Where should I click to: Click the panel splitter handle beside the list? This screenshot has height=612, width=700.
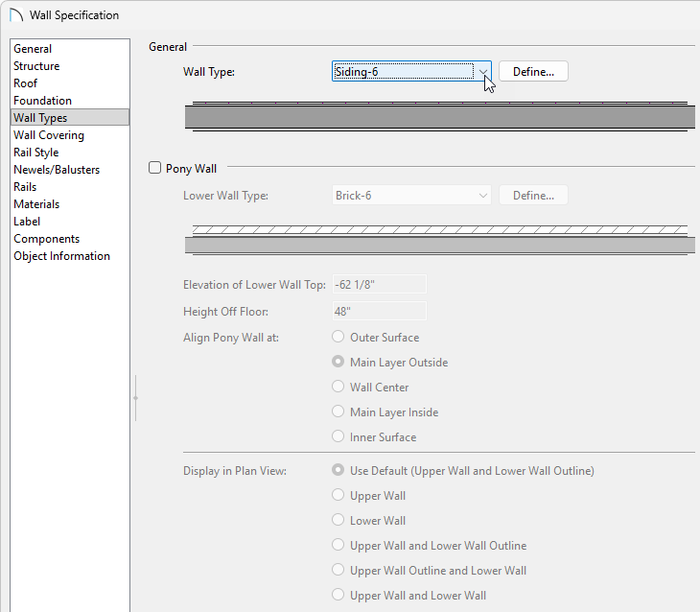pyautogui.click(x=136, y=397)
